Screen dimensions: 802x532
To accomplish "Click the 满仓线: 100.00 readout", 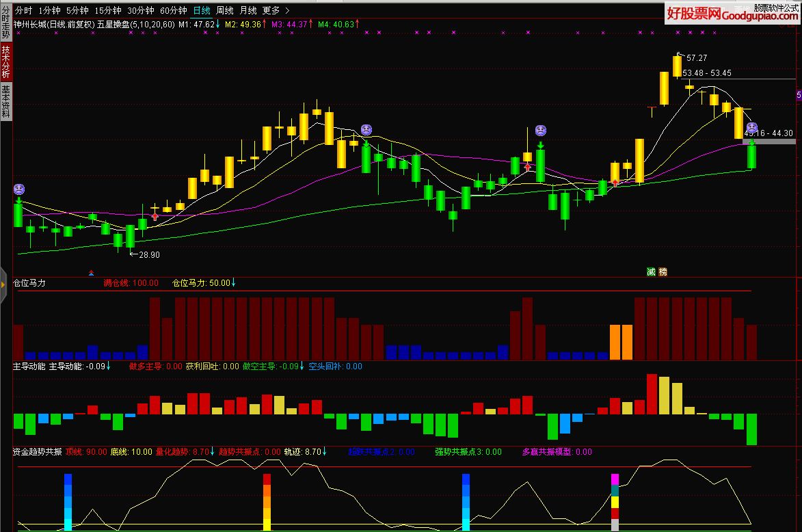I will [x=131, y=283].
